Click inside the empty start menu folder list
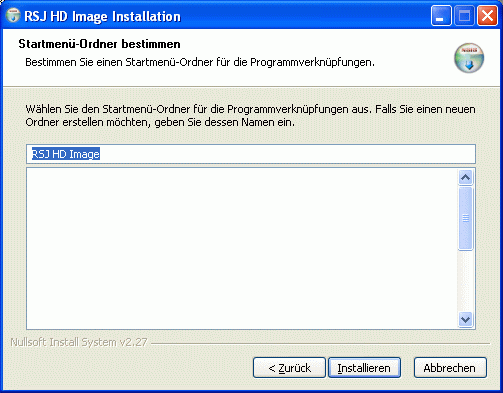 242,249
